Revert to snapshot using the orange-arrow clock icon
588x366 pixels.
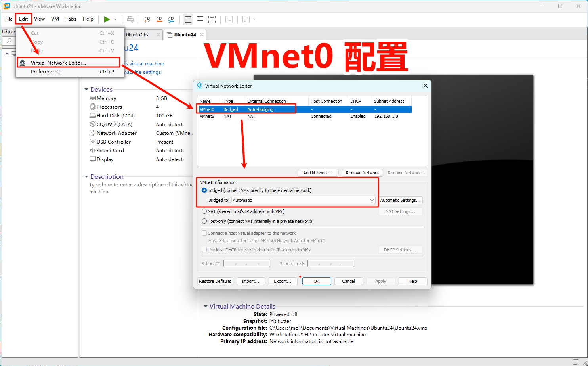[159, 19]
